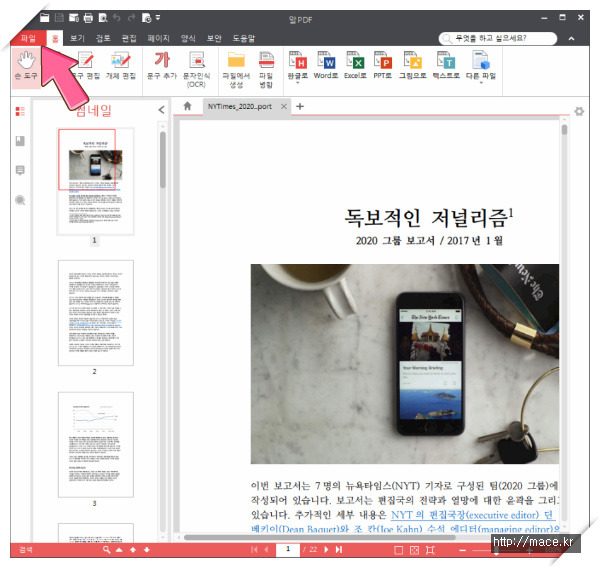Switch to the 편집 ribbon tab

point(129,38)
